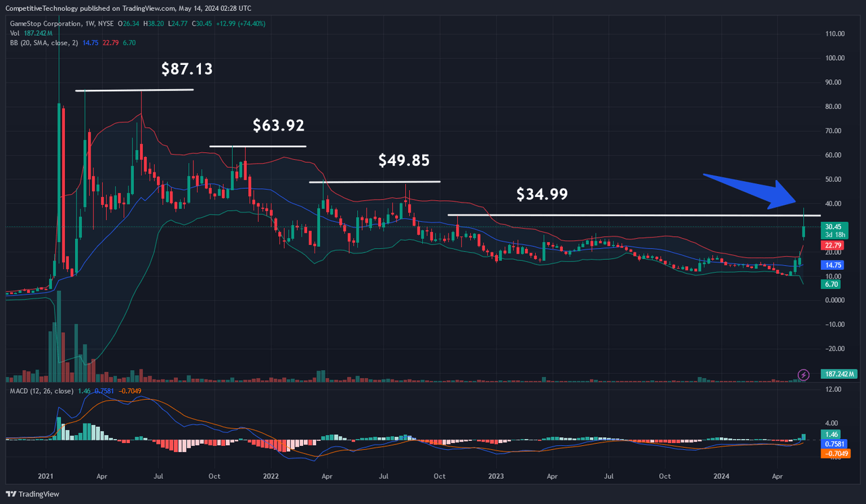866x504 pixels.
Task: Click the 60.00 price axis label
Action: [834, 155]
